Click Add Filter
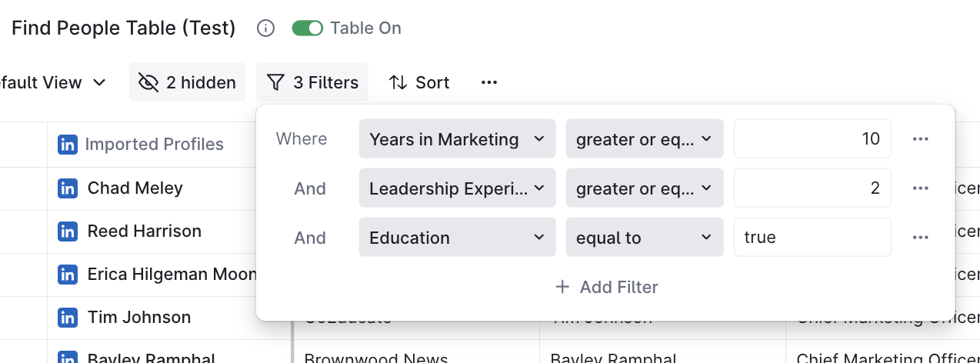This screenshot has width=980, height=363. (606, 287)
